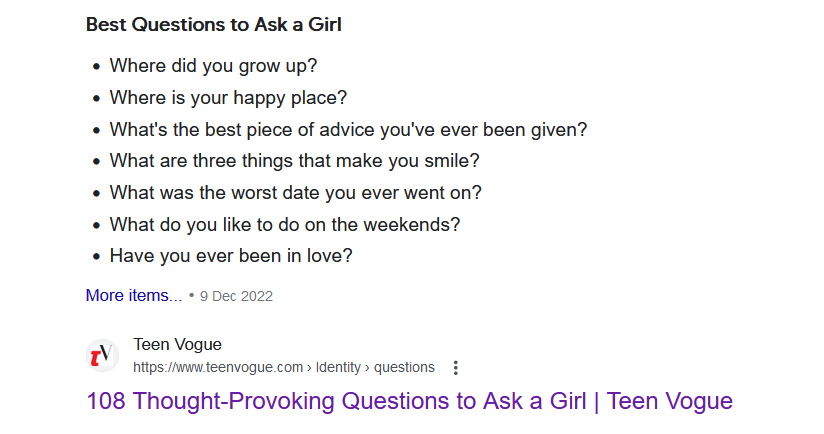
Task: Click What do you like to do on the weekends?
Action: coord(285,224)
